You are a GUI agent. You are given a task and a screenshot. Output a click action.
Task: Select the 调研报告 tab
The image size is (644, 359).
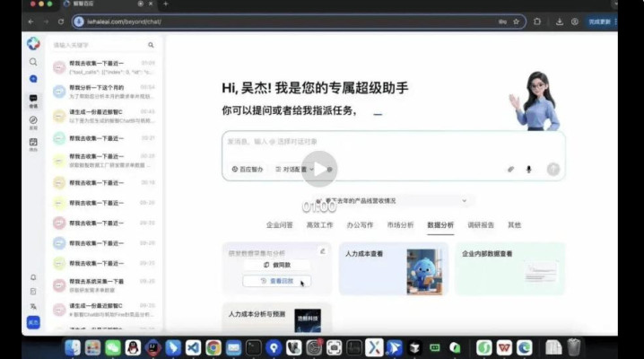pos(481,224)
